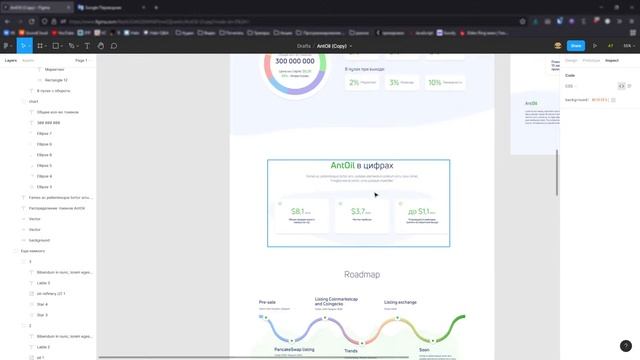
Task: Click the bookmark star in address bar
Action: coord(522,21)
